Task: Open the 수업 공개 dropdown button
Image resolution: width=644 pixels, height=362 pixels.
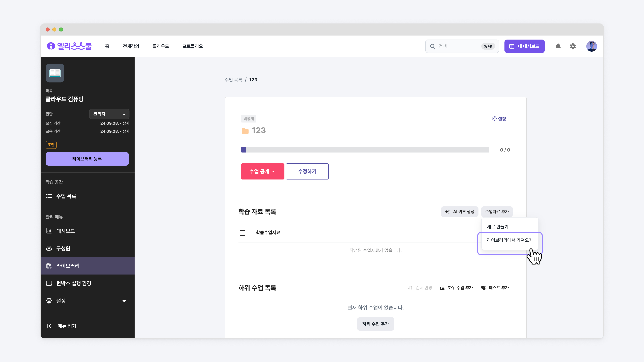Action: tap(262, 171)
